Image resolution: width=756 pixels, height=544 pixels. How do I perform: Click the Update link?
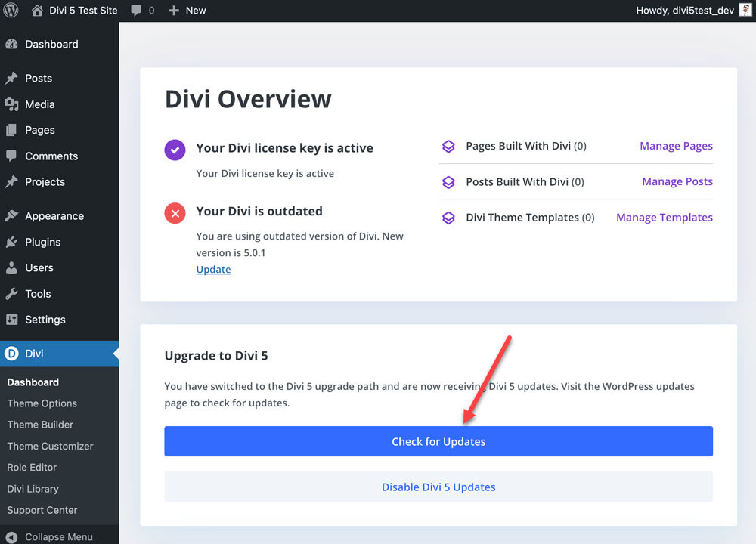coord(214,269)
